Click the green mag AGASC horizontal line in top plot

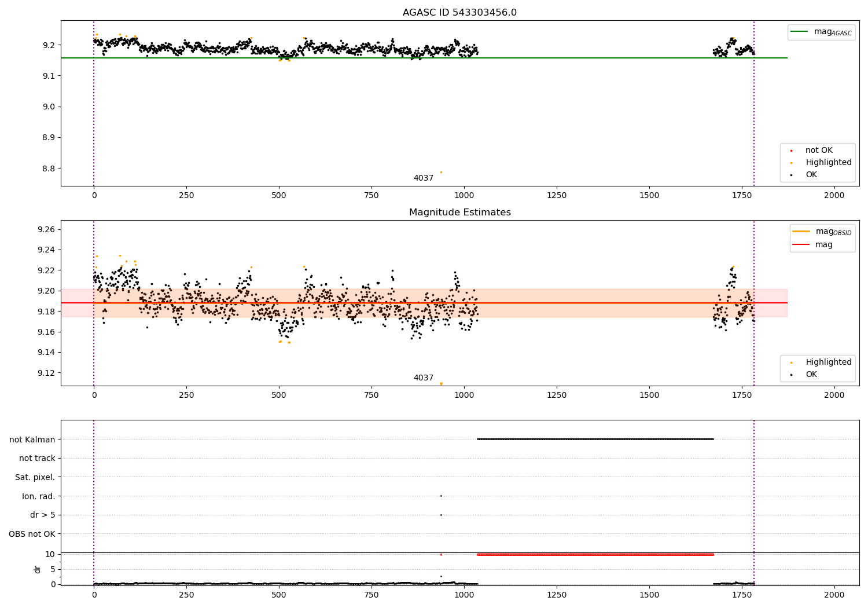424,58
